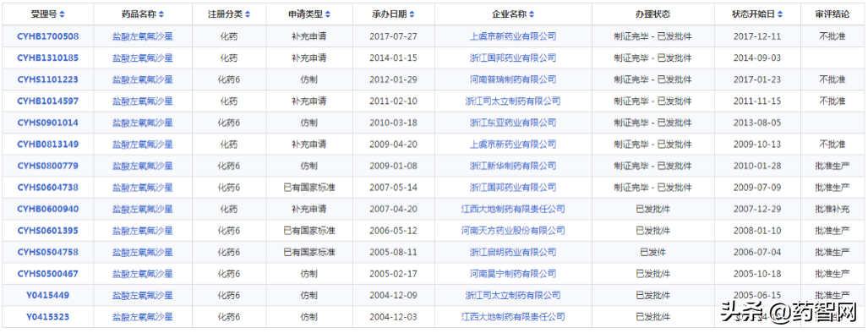
Task: Select status start date 2010-01-28
Action: (757, 166)
